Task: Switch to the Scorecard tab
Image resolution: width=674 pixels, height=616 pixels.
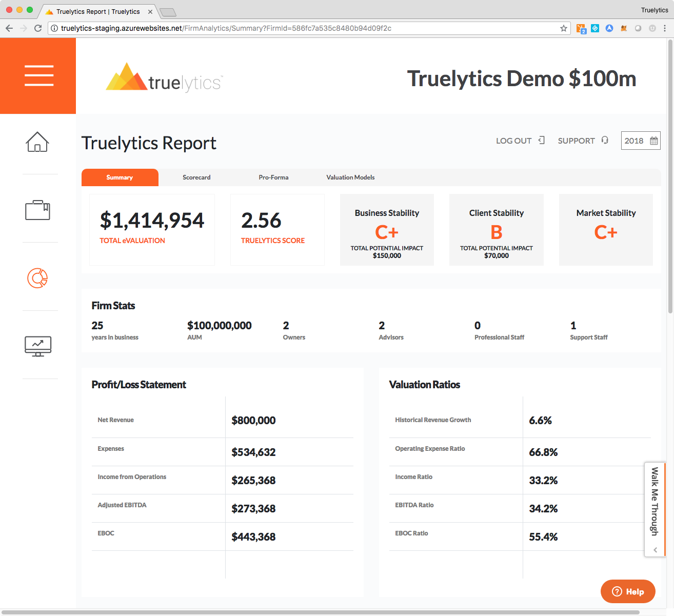Action: (x=196, y=177)
